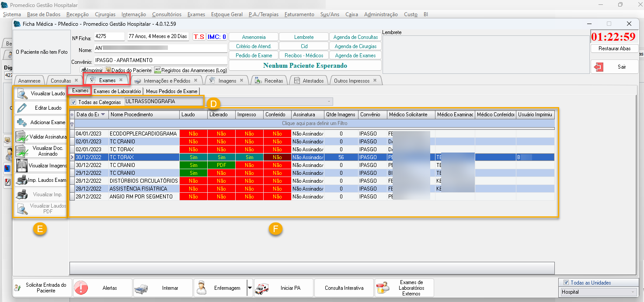Open Dados do Paciente
The height and width of the screenshot is (302, 644).
click(x=128, y=70)
